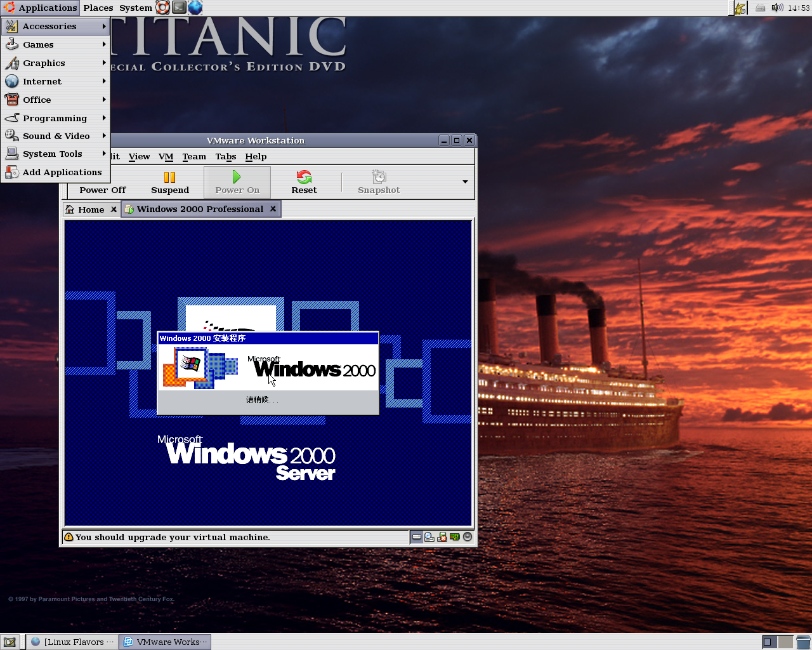The width and height of the screenshot is (812, 650).
Task: Click 'You should upgrade your virtual machine' message
Action: [173, 537]
